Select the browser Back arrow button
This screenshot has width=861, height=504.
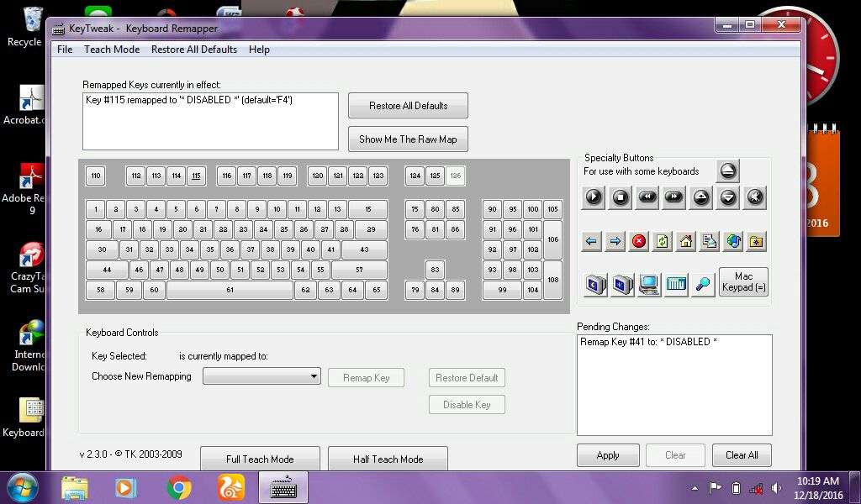pos(591,241)
